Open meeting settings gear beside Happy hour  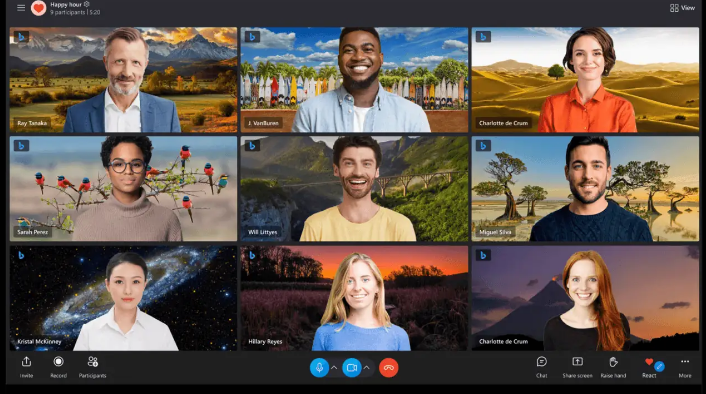pos(87,4)
